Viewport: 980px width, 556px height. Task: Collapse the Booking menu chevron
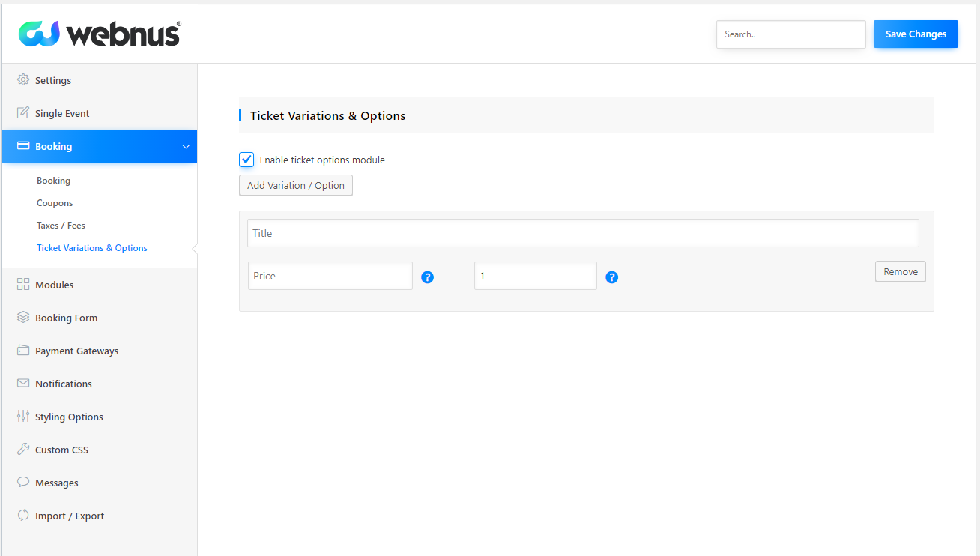pyautogui.click(x=186, y=146)
